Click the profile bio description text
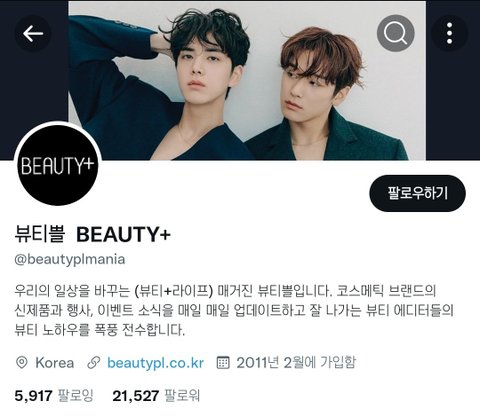This screenshot has height=417, width=480. click(x=234, y=310)
